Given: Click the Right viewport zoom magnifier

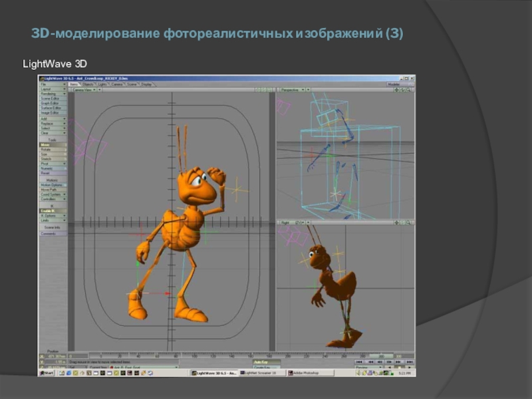Looking at the screenshot, I should 408,223.
